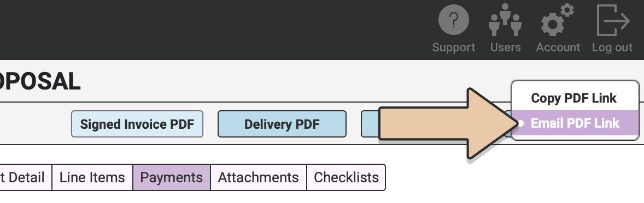
Task: Select the partially cut-off Detail tab
Action: tap(26, 177)
